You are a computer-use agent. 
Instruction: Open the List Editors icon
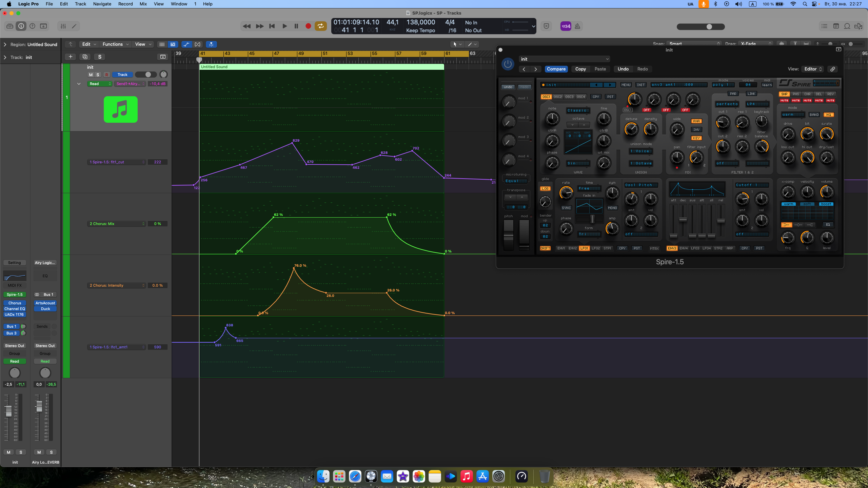click(824, 26)
